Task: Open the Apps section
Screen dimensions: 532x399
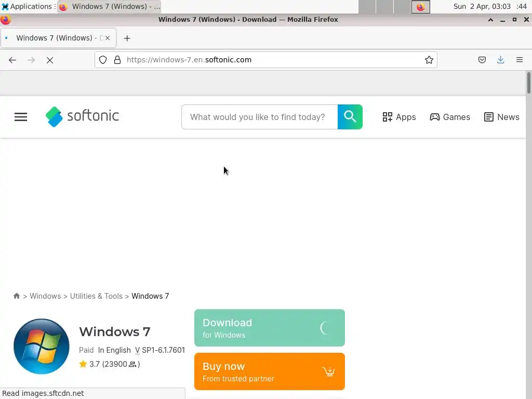Action: click(x=398, y=117)
